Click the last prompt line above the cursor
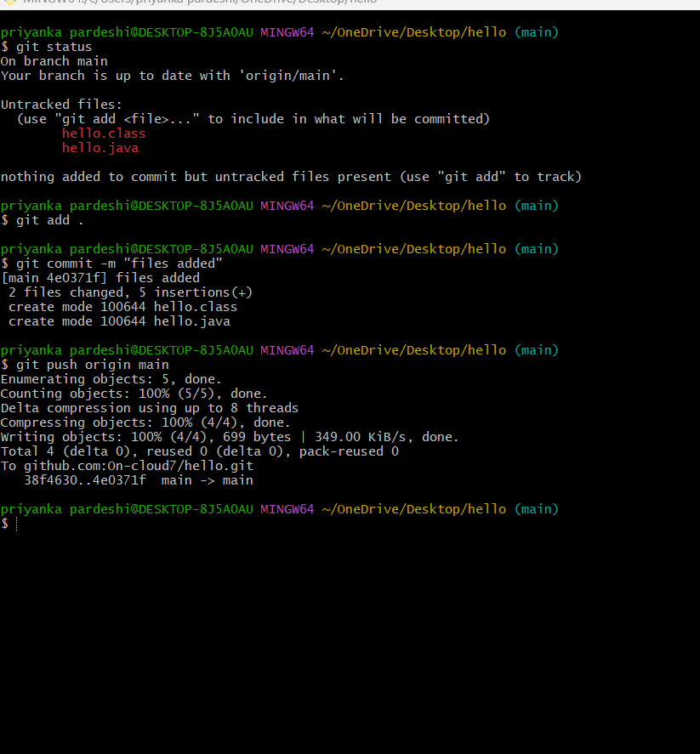This screenshot has width=700, height=754. 280,508
